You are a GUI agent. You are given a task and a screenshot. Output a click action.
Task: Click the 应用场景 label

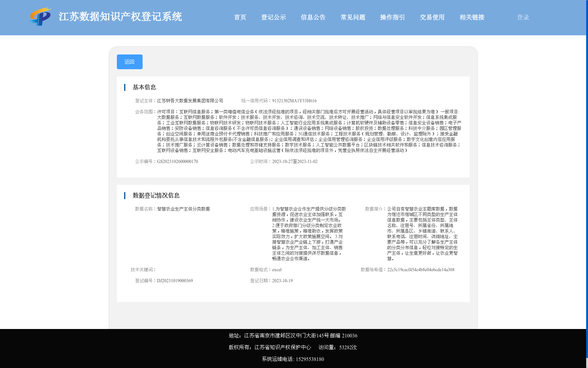pos(261,209)
